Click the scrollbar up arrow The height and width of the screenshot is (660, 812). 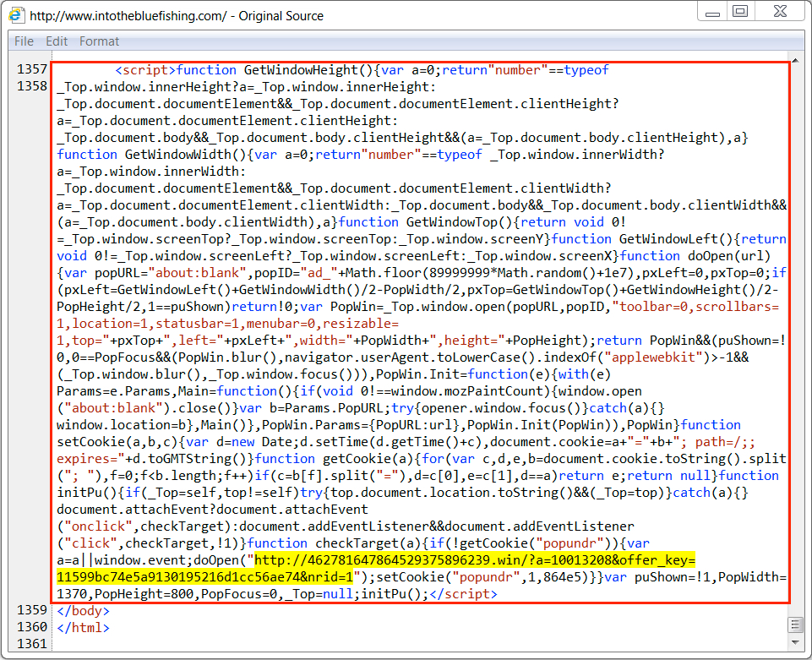coord(795,59)
